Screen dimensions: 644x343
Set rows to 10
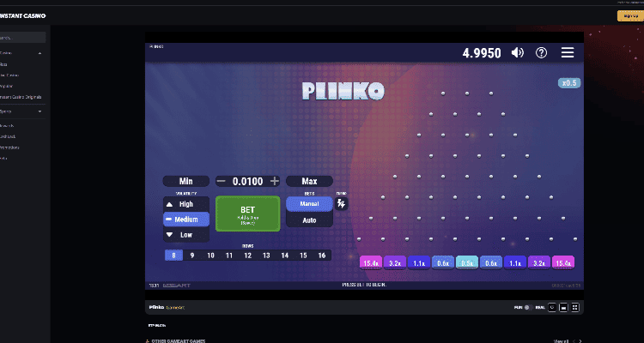[210, 256]
